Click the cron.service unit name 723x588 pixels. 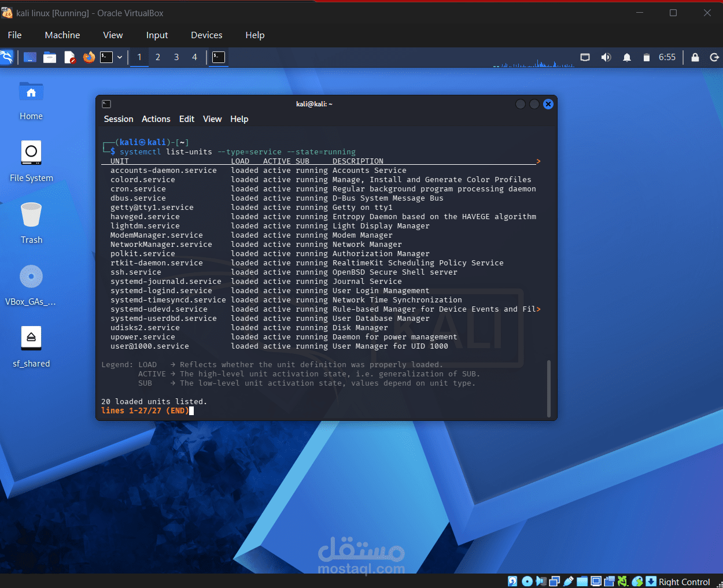coord(138,189)
